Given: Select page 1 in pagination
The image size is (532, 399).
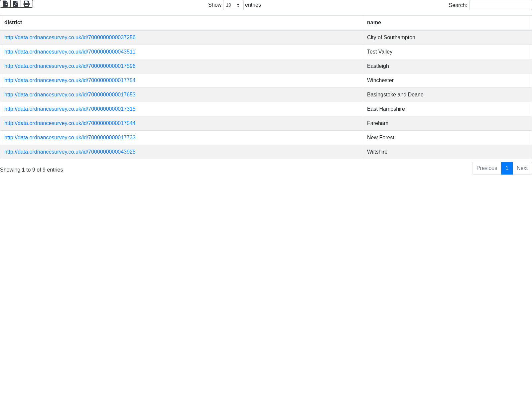Looking at the screenshot, I should [507, 168].
